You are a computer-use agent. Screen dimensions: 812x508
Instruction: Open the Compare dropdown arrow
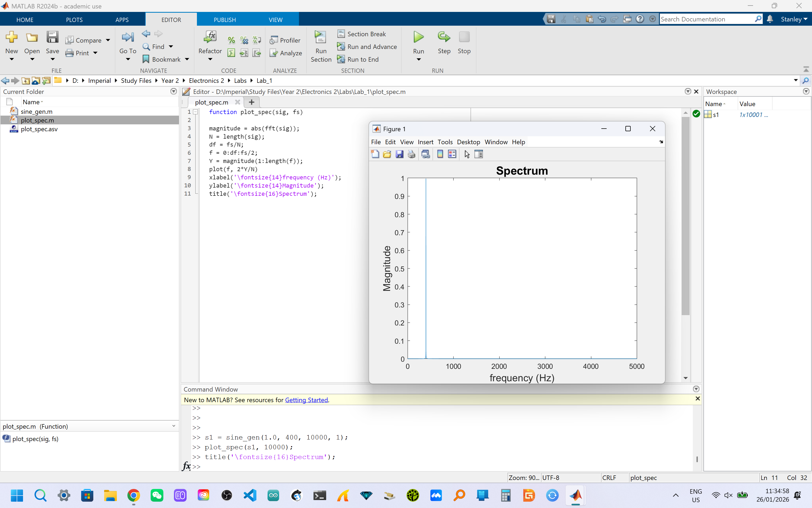click(x=108, y=40)
